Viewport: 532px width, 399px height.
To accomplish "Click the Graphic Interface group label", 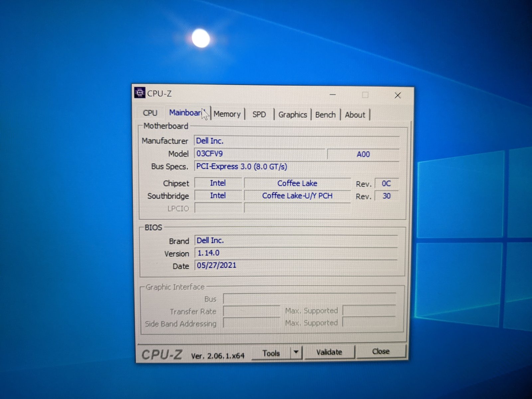I will pyautogui.click(x=175, y=287).
